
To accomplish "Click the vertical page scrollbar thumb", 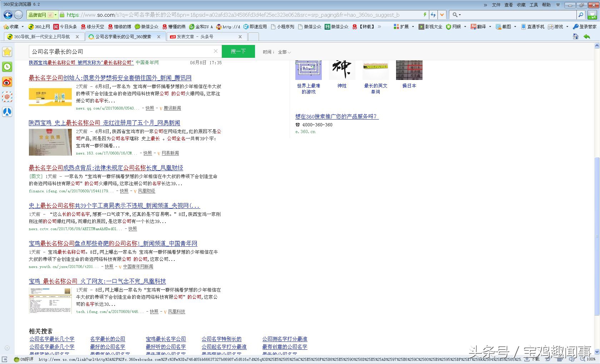I will 597,236.
